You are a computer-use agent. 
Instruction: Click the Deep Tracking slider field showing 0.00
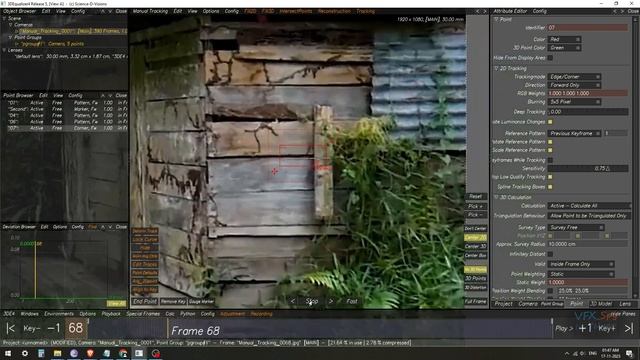587,111
